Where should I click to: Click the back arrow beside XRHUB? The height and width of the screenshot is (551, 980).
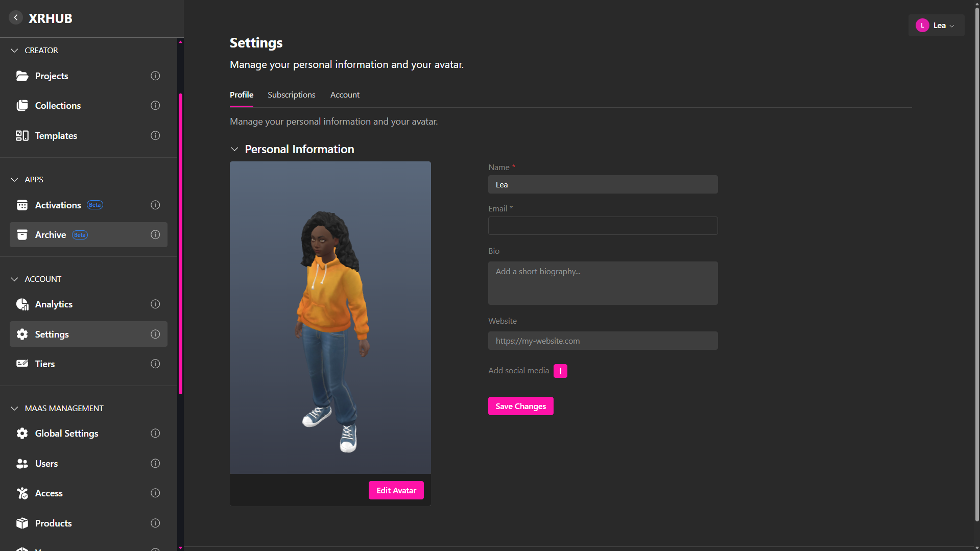coord(16,17)
